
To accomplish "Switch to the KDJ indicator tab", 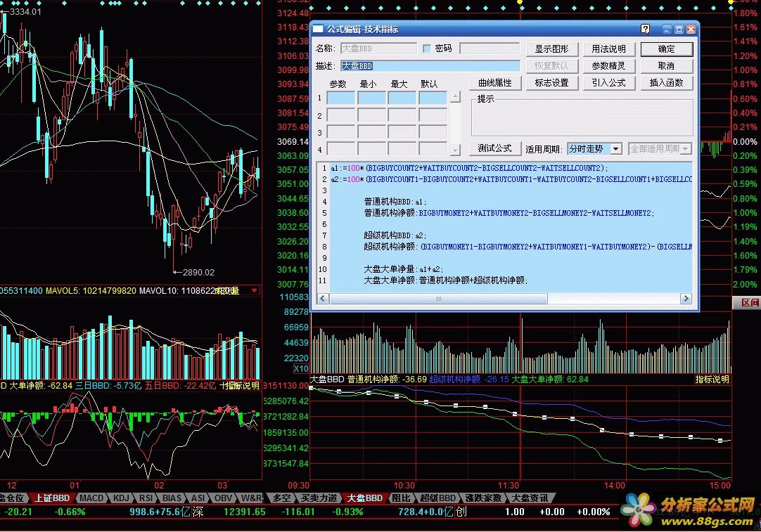I will [x=121, y=498].
